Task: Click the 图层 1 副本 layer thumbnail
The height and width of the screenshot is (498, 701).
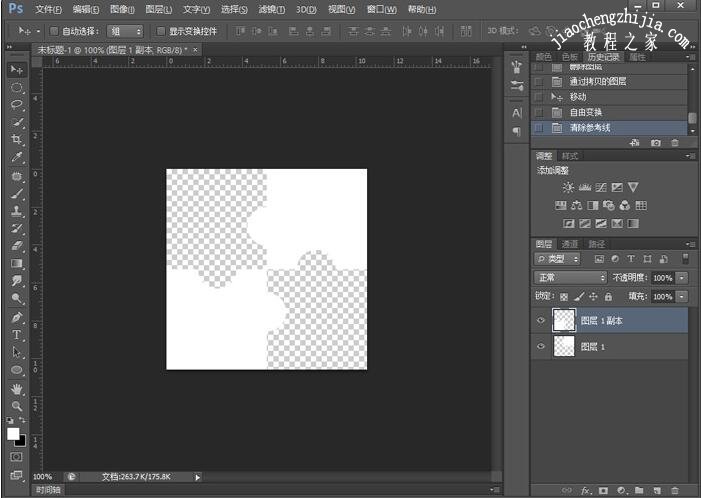Action: 564,320
